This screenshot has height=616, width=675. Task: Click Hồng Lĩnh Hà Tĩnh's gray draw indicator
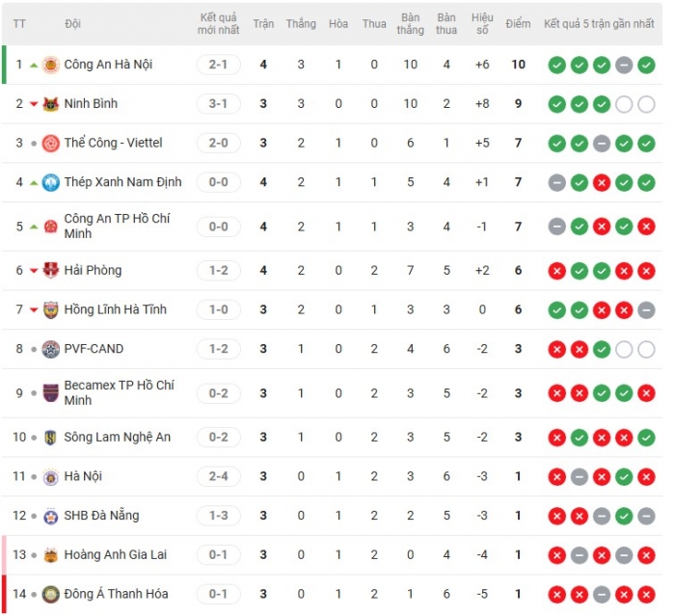646,310
